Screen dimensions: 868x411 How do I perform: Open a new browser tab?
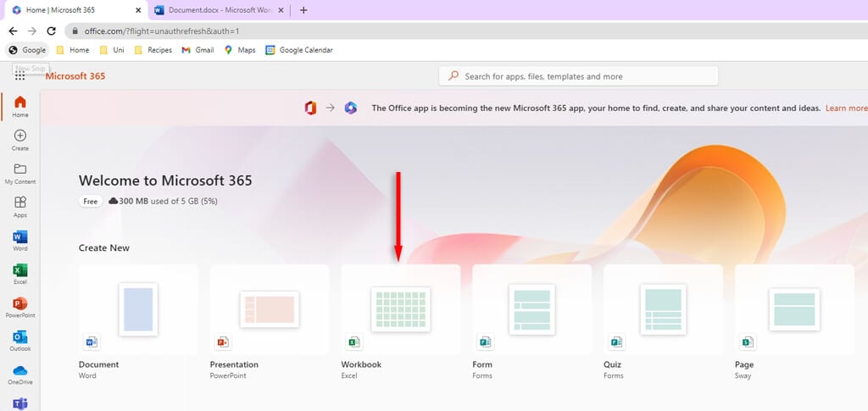pos(303,10)
